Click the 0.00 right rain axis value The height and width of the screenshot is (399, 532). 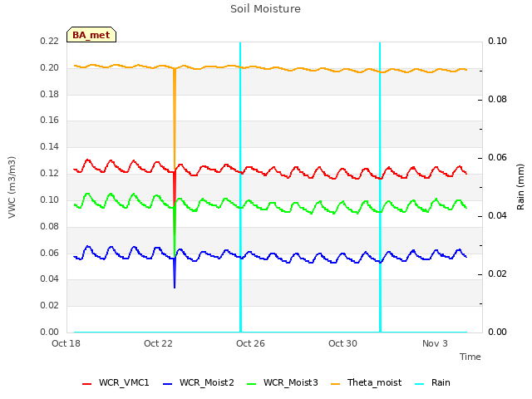[x=497, y=332]
